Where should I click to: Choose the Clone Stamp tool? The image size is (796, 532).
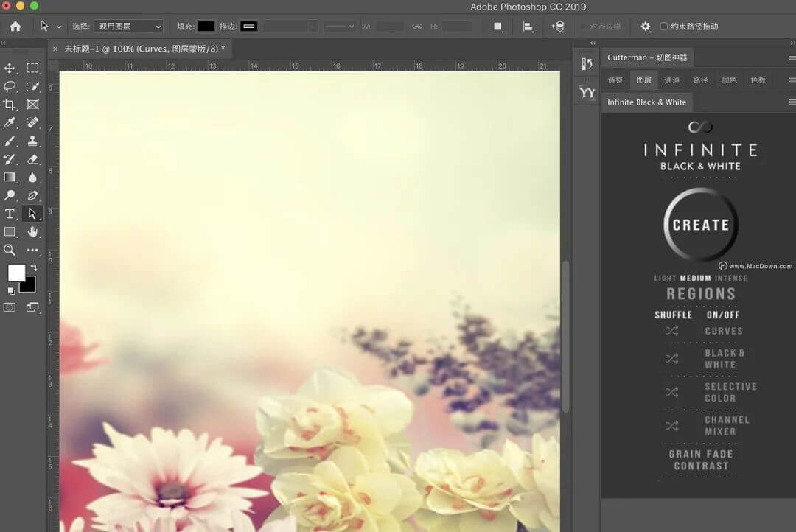(32, 141)
